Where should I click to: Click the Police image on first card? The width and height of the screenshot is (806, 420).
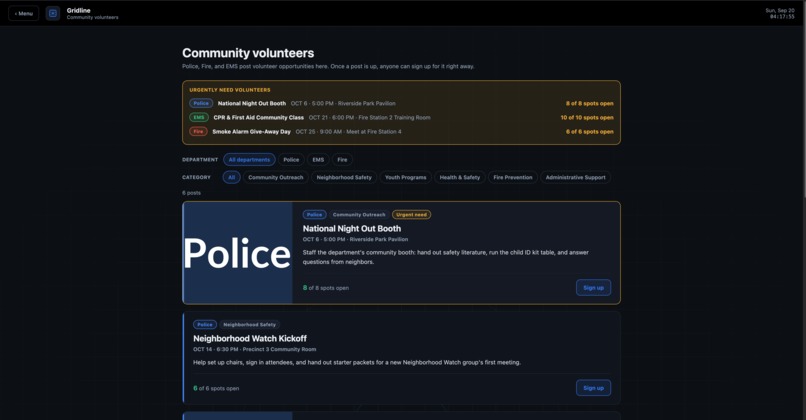[x=238, y=253]
